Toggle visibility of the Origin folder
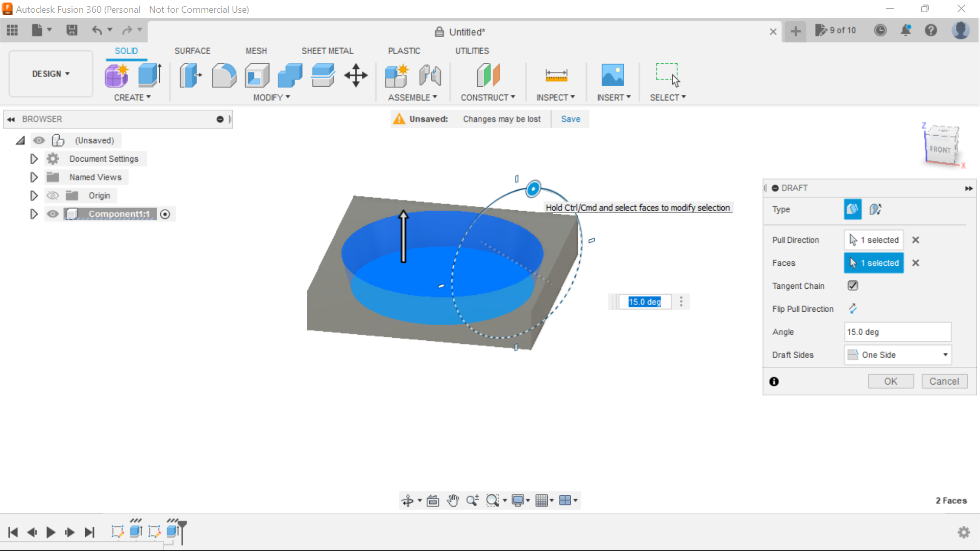Screen dimensions: 980x551 (x=53, y=195)
